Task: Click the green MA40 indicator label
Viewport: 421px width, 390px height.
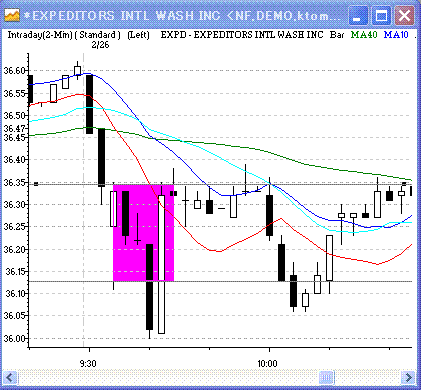Action: point(364,35)
